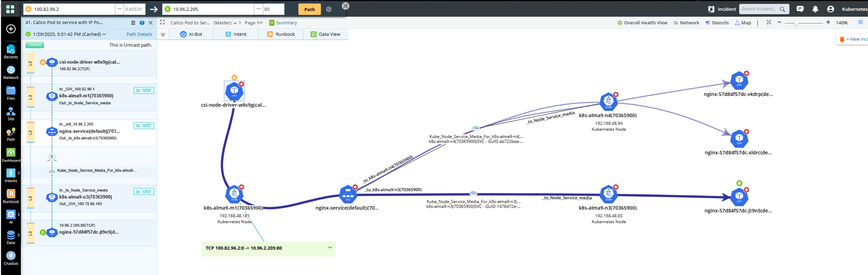Click the csi-node-driver pod on map
868x275 pixels.
pos(234,91)
